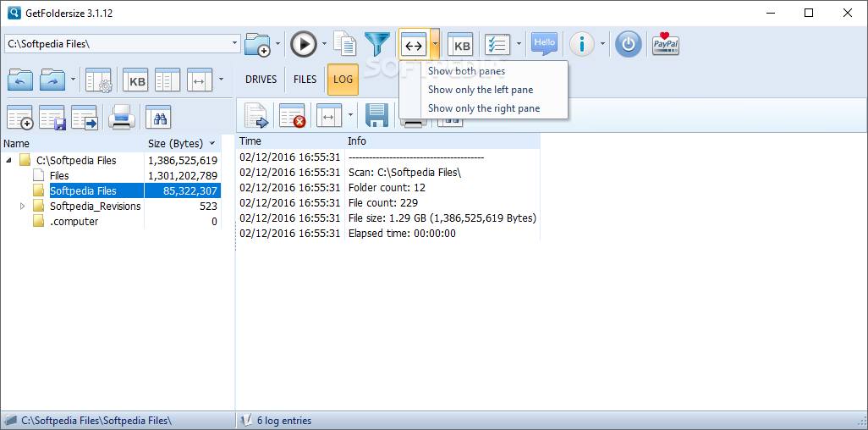The height and width of the screenshot is (430, 868).
Task: Click the 'File count: 229' log entry
Action: pos(383,203)
